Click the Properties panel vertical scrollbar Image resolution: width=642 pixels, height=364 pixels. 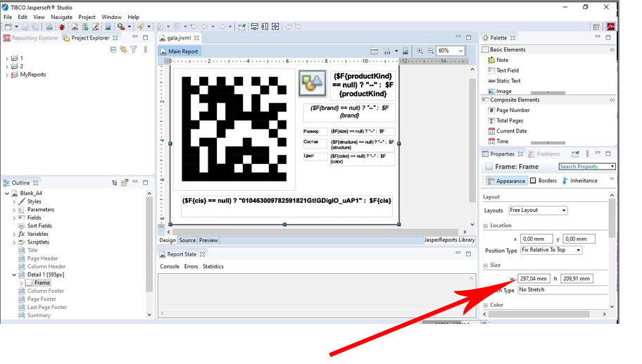[612, 219]
